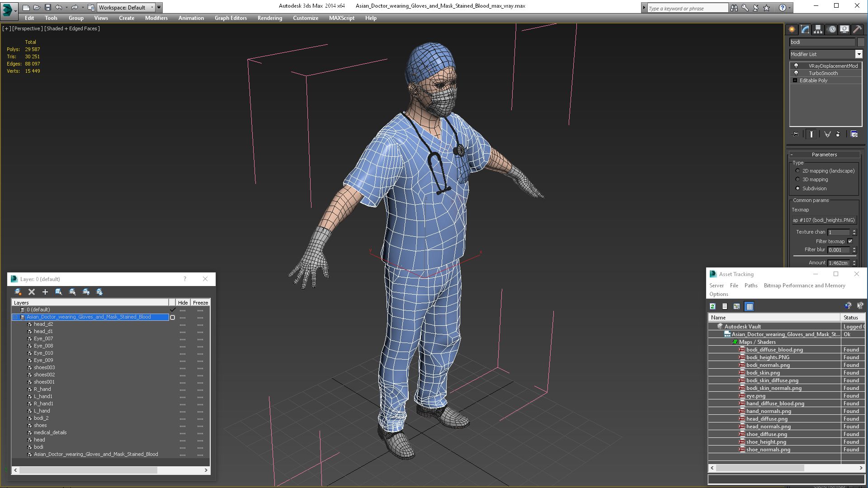Screen dimensions: 868x488
Task: Open the Graph Editors menu
Action: [231, 18]
